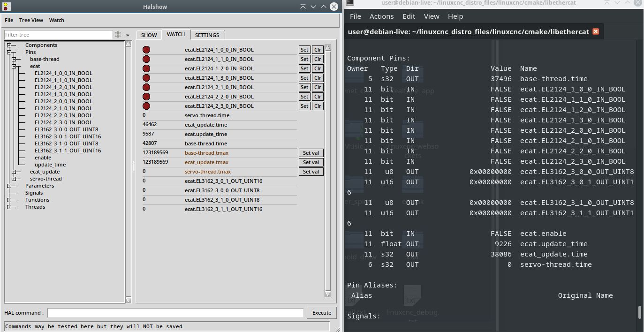Click the Halshow window icon in title bar
Viewport: 644px width, 332px height.
[x=5, y=7]
